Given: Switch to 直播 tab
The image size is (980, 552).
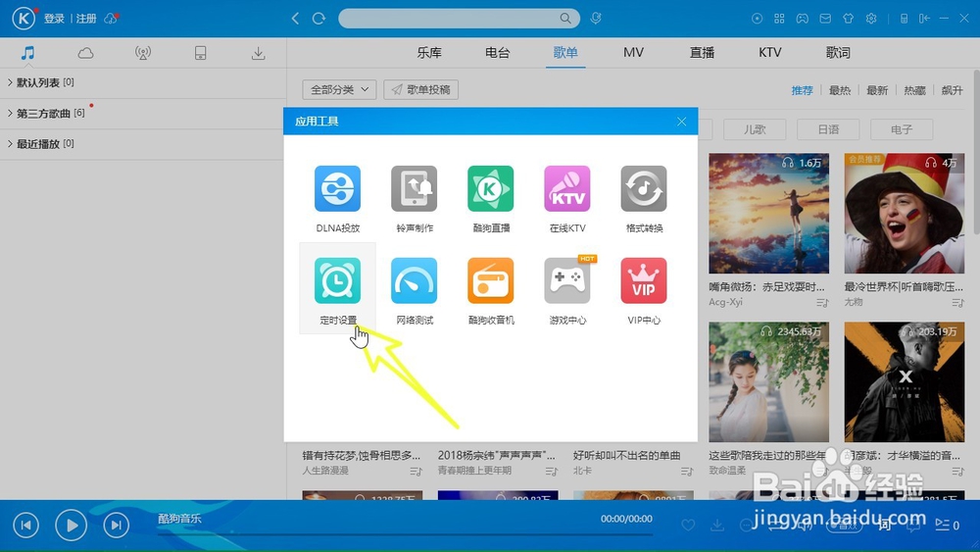Looking at the screenshot, I should (x=702, y=53).
